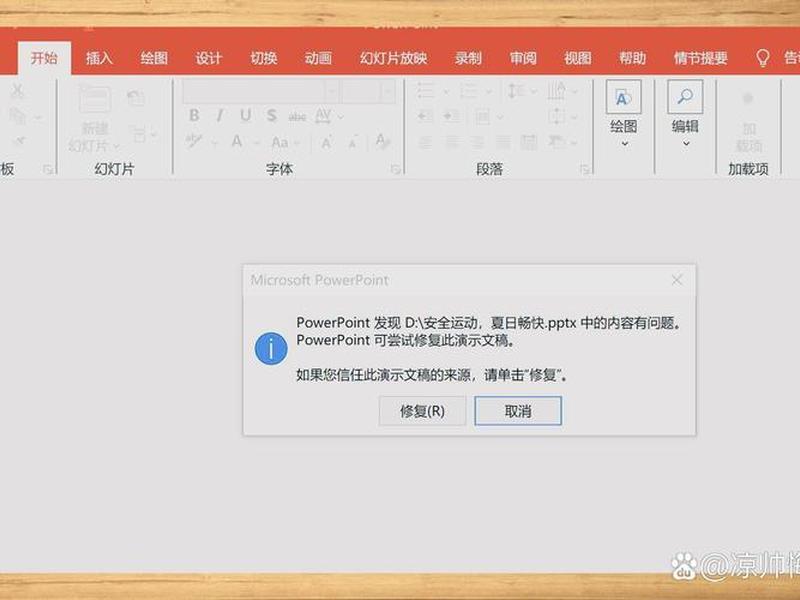Click the slide layout icon
The width and height of the screenshot is (800, 600).
click(139, 135)
